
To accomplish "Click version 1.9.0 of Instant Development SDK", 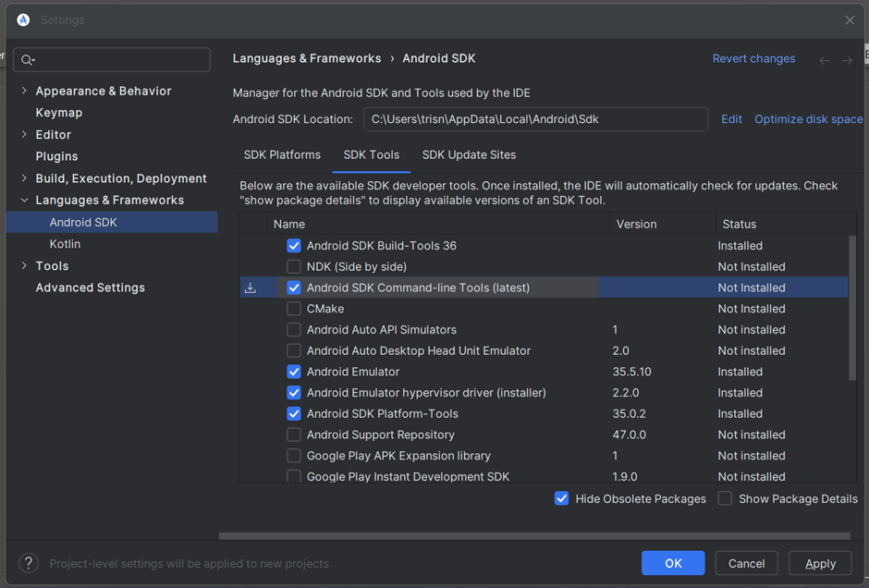I will click(x=625, y=477).
